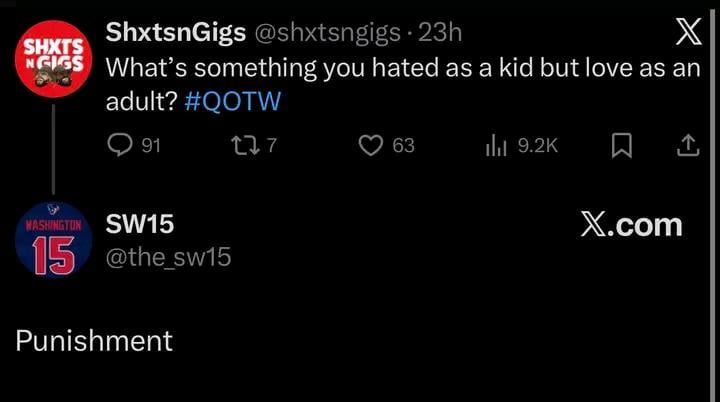Click the share upload arrow icon
Screen dimensions: 720x402
tap(686, 146)
